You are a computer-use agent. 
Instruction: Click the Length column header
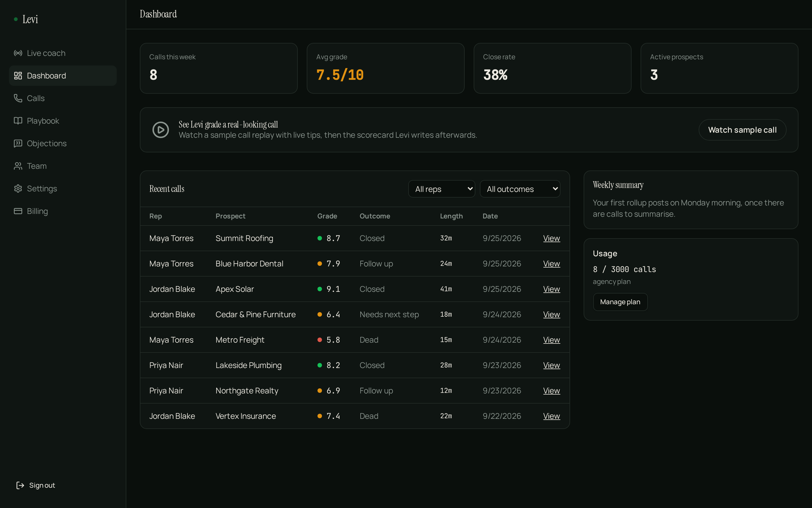coord(451,216)
